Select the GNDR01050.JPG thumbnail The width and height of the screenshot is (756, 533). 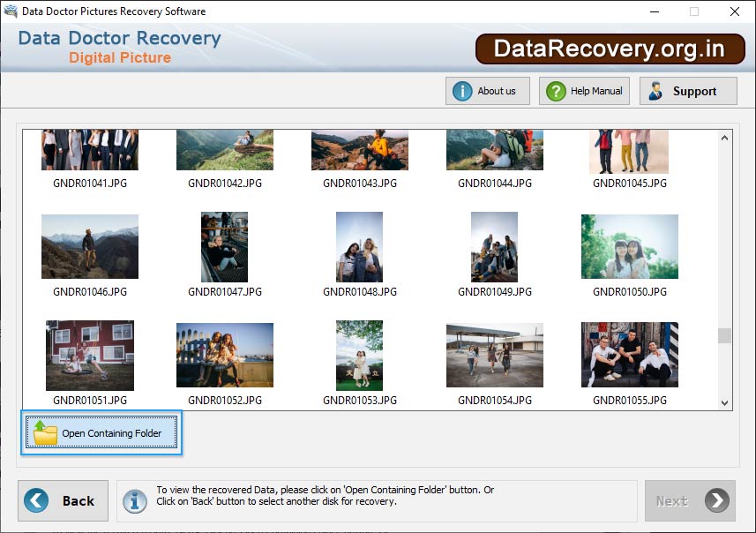point(630,246)
